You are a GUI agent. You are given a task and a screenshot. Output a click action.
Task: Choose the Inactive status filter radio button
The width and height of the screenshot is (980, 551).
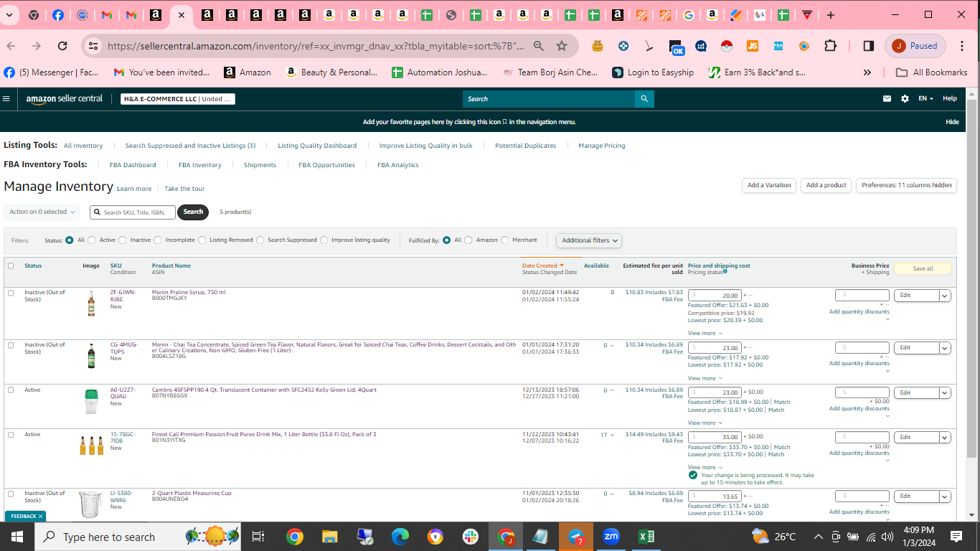(x=123, y=240)
